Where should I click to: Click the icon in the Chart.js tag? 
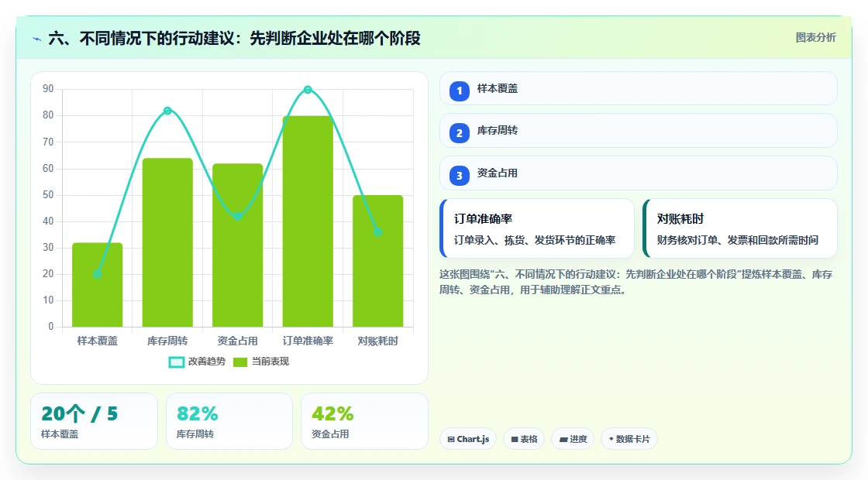[x=451, y=439]
